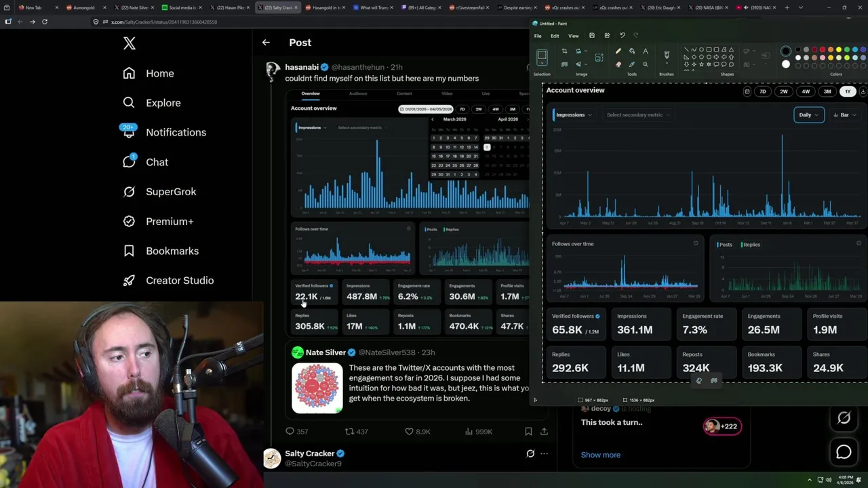Open Bookmarks in X sidebar
This screenshot has height=488, width=868.
click(161, 251)
